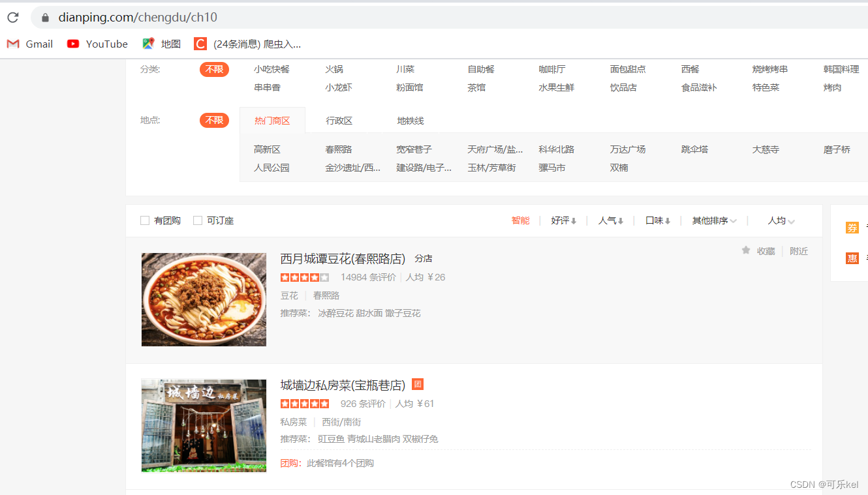Image resolution: width=868 pixels, height=495 pixels.
Task: Click star rating of 西月城谭豆花
Action: click(305, 277)
